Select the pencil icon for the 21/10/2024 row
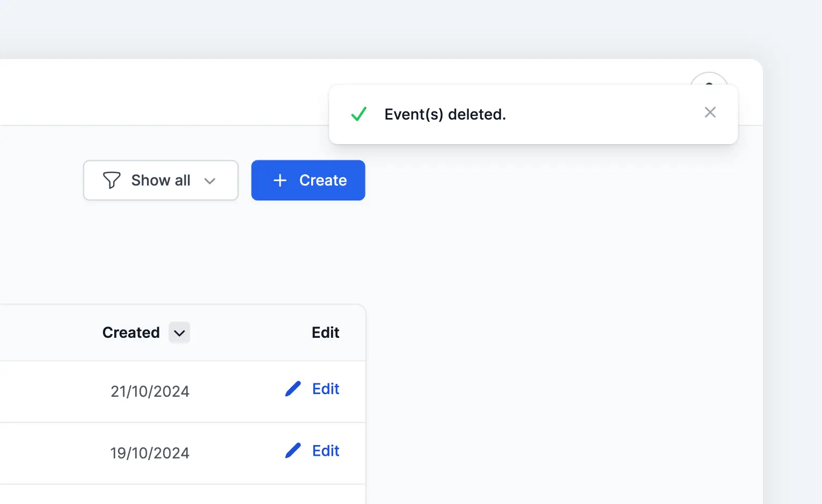Viewport: 822px width, 504px height. point(292,389)
